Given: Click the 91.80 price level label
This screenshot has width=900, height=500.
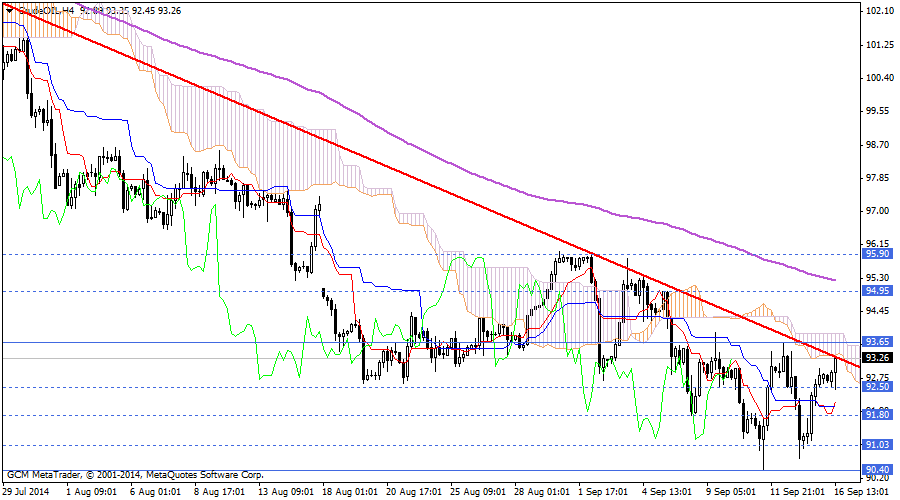Looking at the screenshot, I should pyautogui.click(x=877, y=415).
